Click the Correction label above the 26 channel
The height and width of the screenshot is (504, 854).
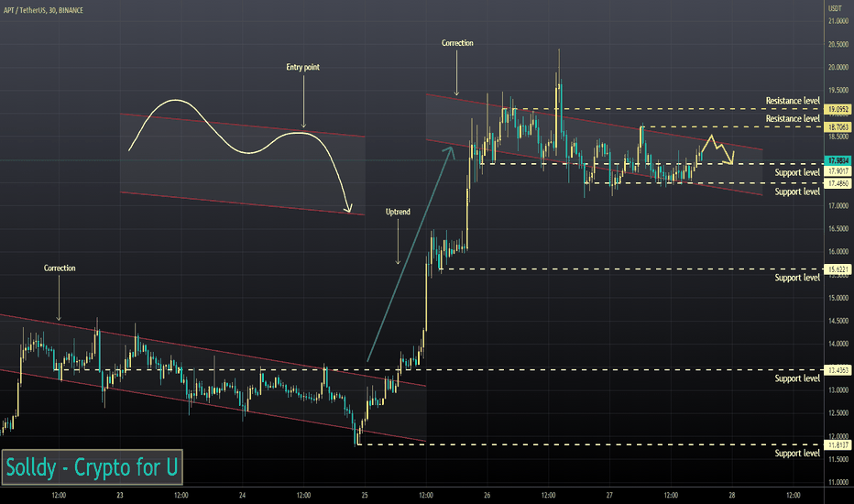tap(457, 42)
